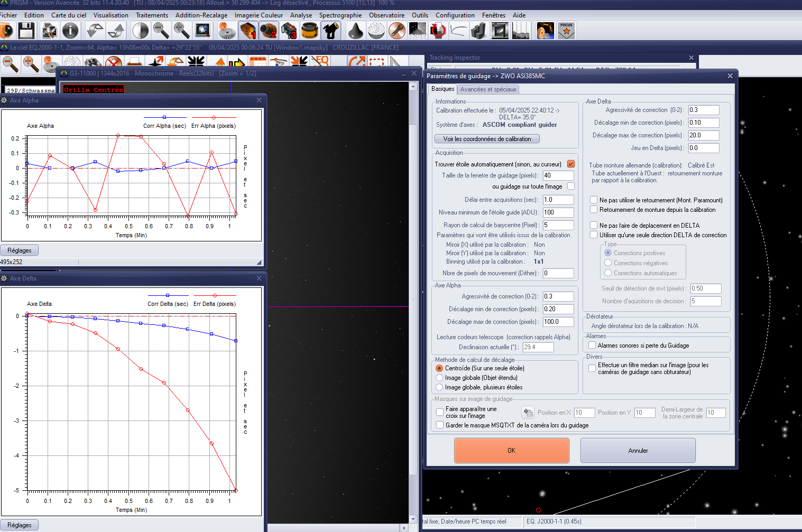This screenshot has width=802, height=532.
Task: Enable 'Alarmes sonores si perte du Guidage'
Action: click(592, 346)
